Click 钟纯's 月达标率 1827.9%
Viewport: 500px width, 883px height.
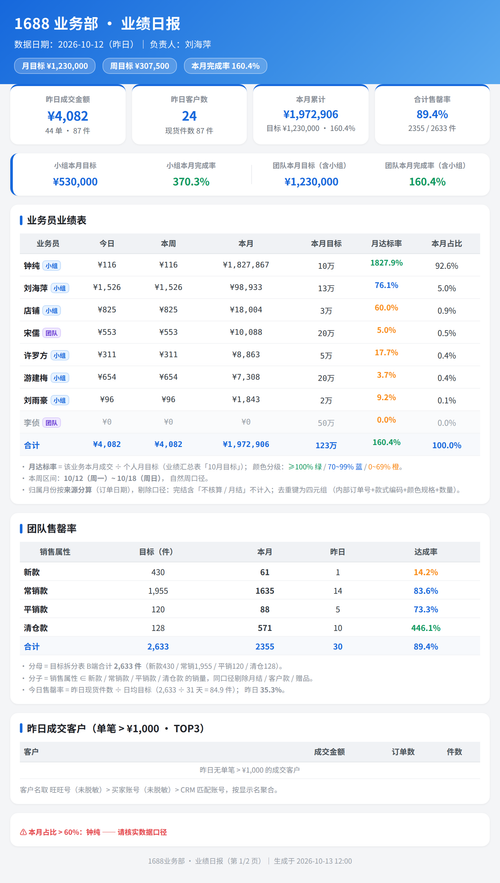click(386, 263)
